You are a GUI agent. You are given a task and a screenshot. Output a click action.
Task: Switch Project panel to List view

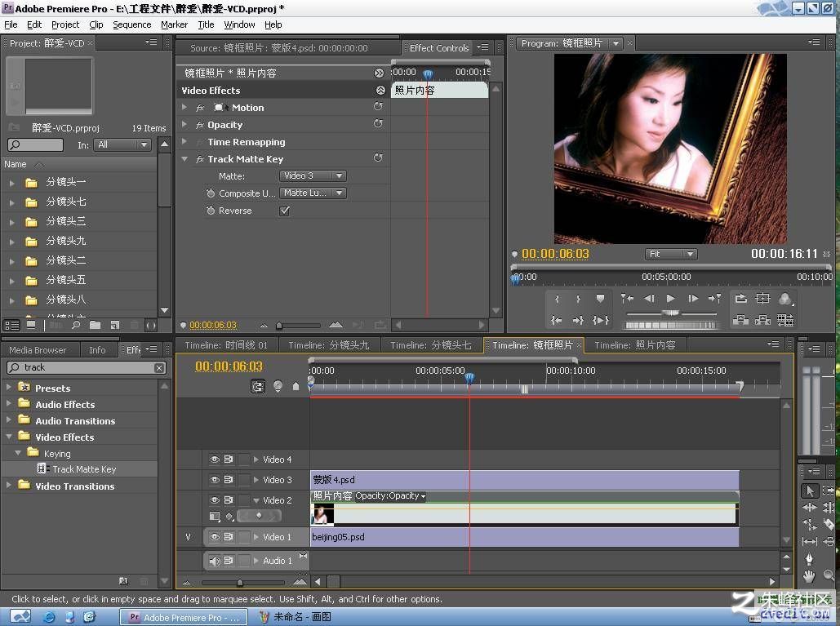pos(11,325)
